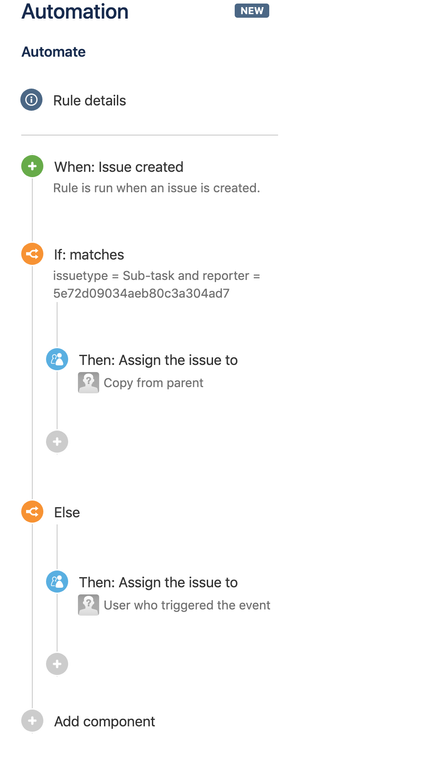Select the orange Else branch icon
This screenshot has height=768, width=426.
pos(32,512)
